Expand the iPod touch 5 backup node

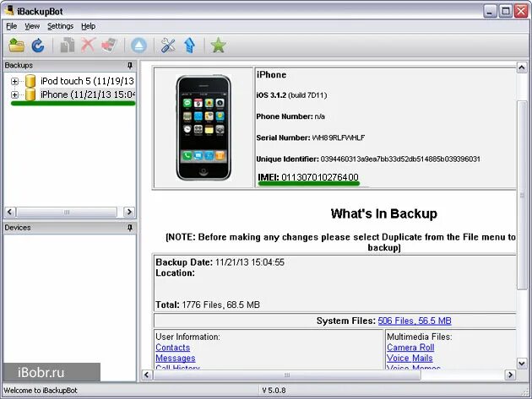pos(14,81)
